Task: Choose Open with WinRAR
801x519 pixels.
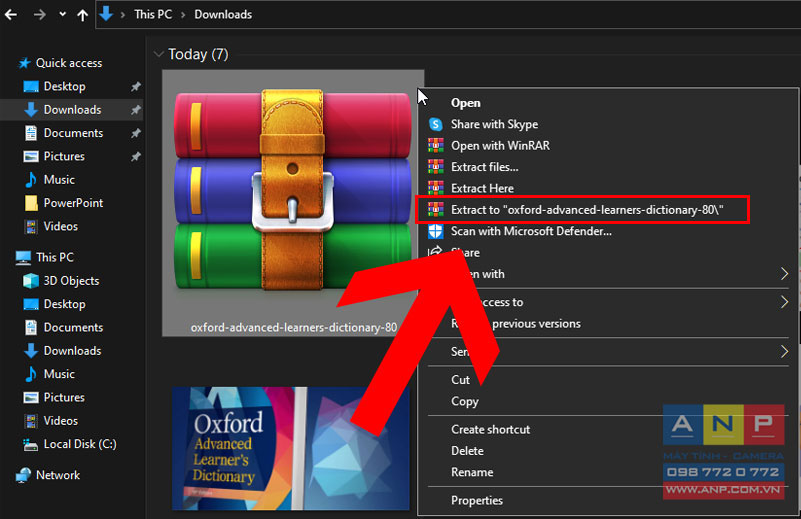Action: pyautogui.click(x=500, y=146)
